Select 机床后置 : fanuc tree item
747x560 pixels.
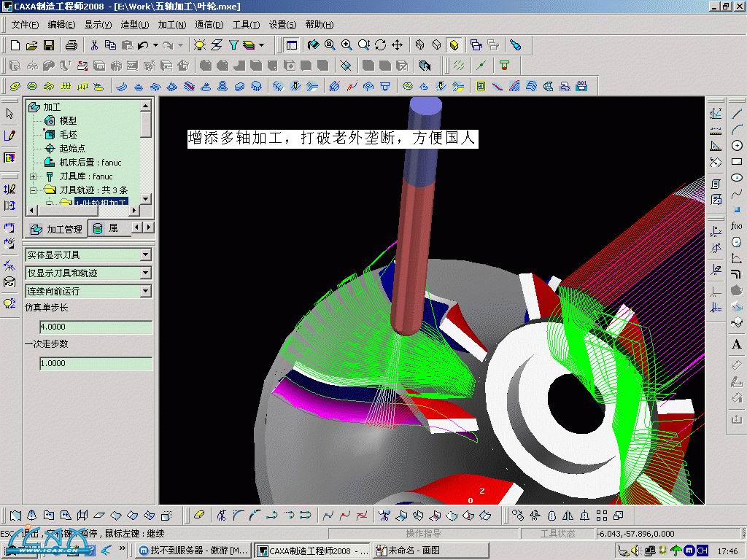[90, 163]
